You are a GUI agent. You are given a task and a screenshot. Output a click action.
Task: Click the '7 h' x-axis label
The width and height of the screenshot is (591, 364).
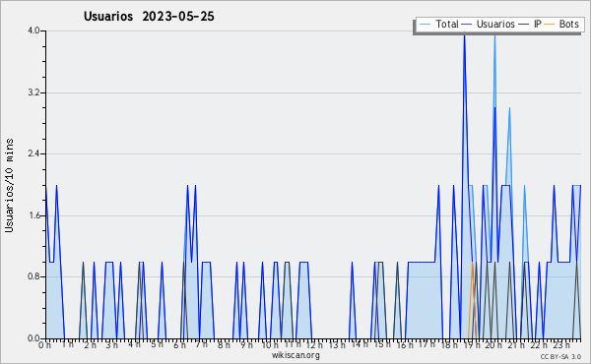coord(201,344)
